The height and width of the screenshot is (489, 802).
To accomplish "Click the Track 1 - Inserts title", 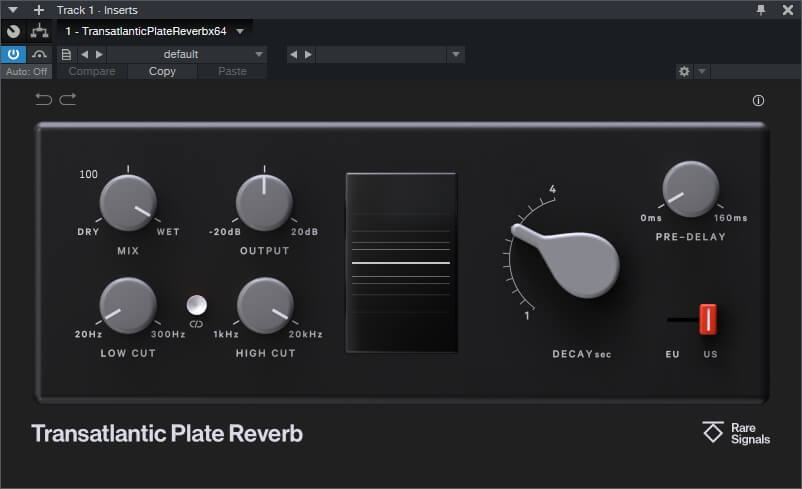I will (97, 10).
